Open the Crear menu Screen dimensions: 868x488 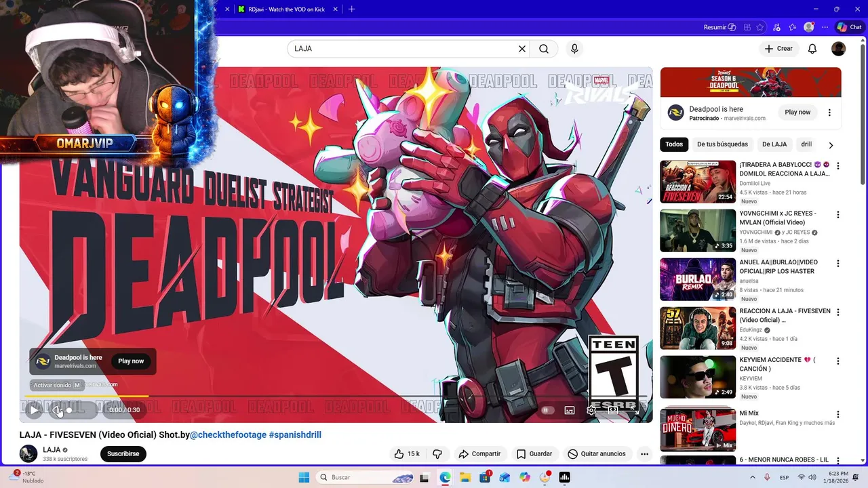pos(778,49)
